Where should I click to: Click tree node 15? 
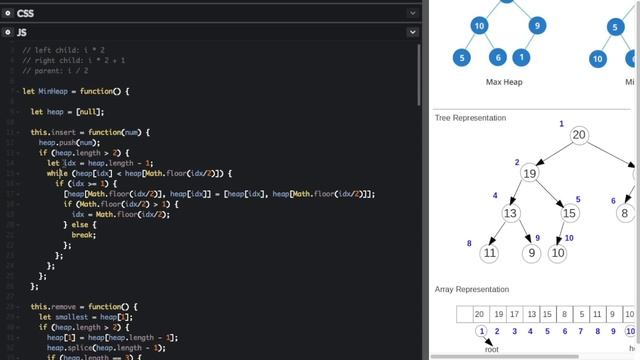[x=569, y=213]
